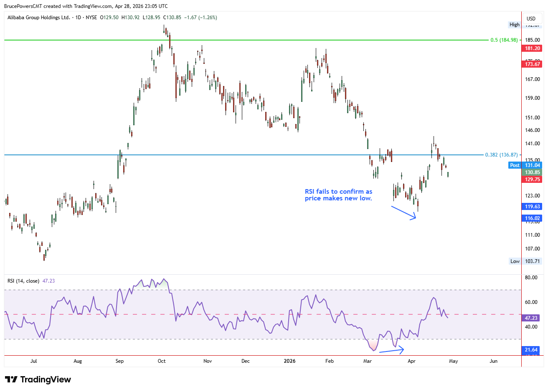This screenshot has height=392, width=548.
Task: Click the Oct label on time axis
Action: pyautogui.click(x=162, y=361)
